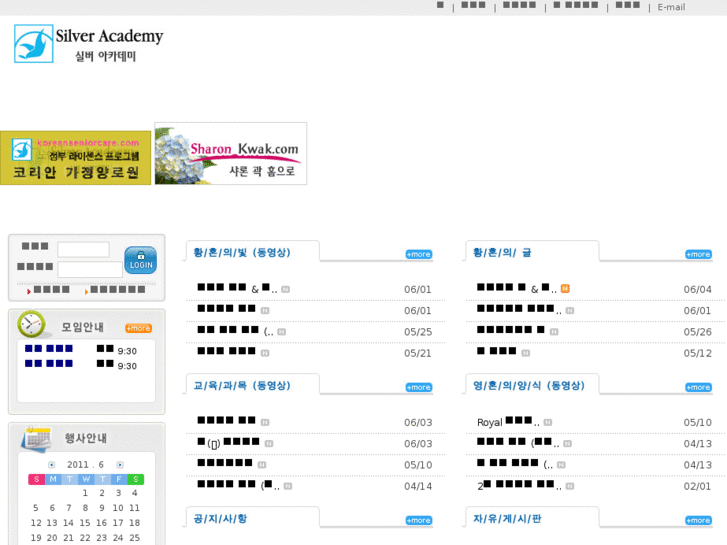Click the 모임안내 panel heading
This screenshot has height=545, width=727.
(x=83, y=327)
